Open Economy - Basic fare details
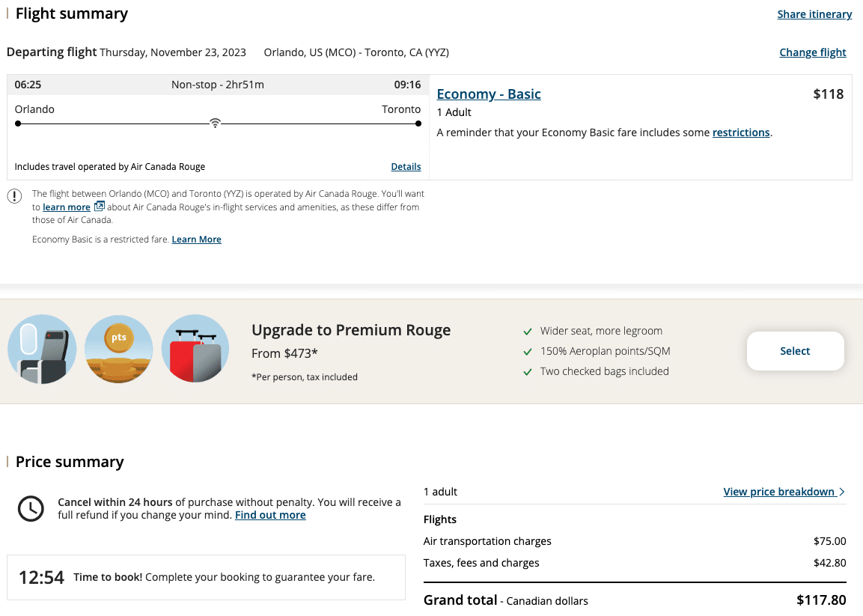 489,94
